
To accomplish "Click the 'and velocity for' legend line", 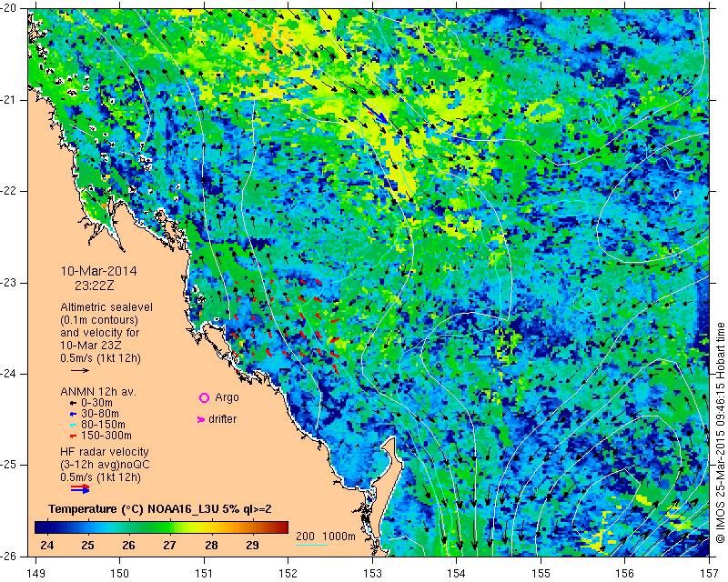I will [x=100, y=333].
